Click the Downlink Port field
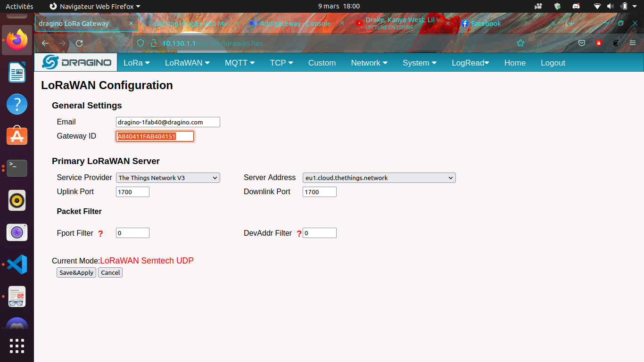Image resolution: width=644 pixels, height=362 pixels. 320,192
